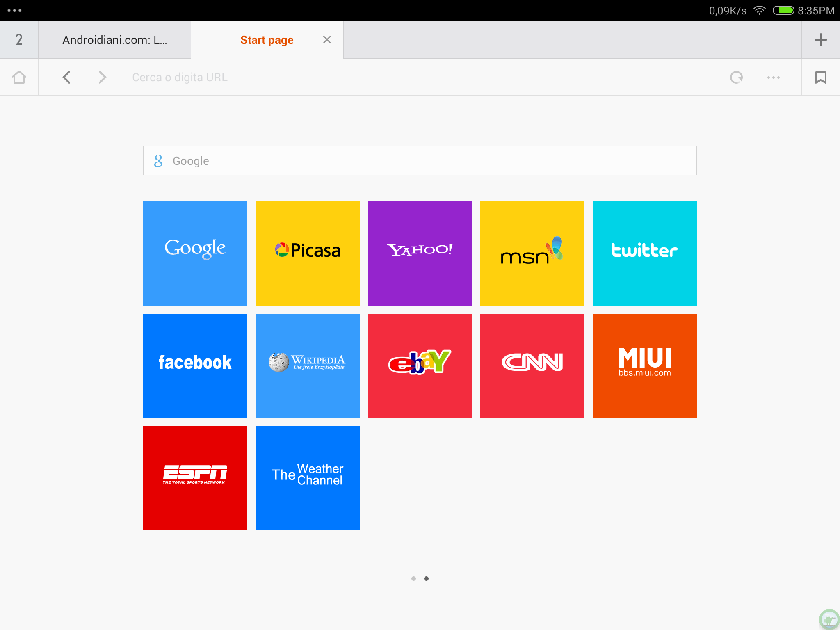Switch to first page indicator dot
The width and height of the screenshot is (840, 630).
coord(413,578)
